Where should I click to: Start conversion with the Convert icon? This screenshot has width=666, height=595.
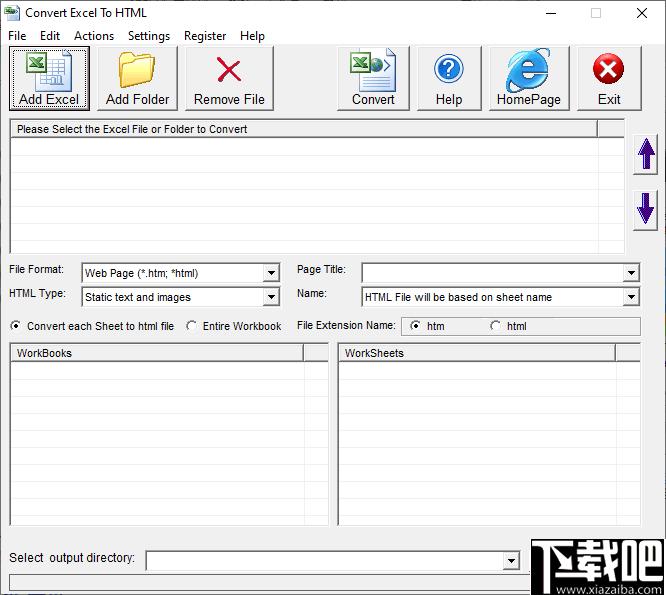click(373, 79)
